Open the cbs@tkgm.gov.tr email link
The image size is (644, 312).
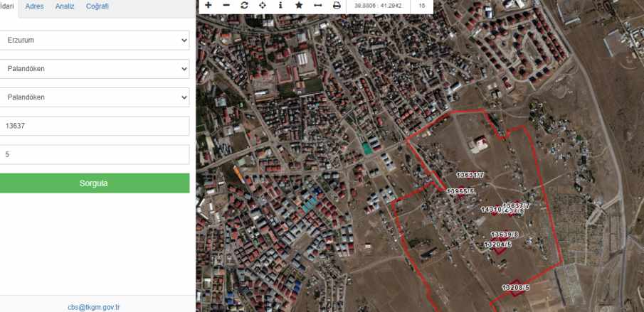[94, 307]
